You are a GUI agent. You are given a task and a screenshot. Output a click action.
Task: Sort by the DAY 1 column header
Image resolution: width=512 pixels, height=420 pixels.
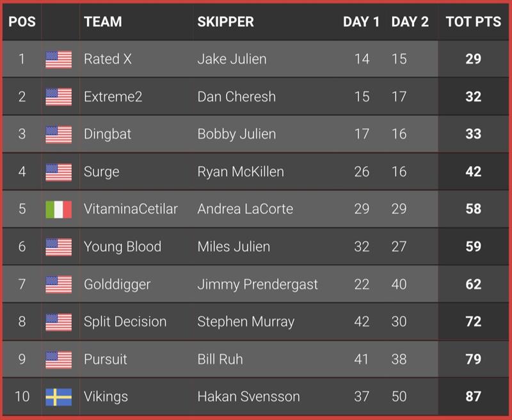(x=361, y=22)
